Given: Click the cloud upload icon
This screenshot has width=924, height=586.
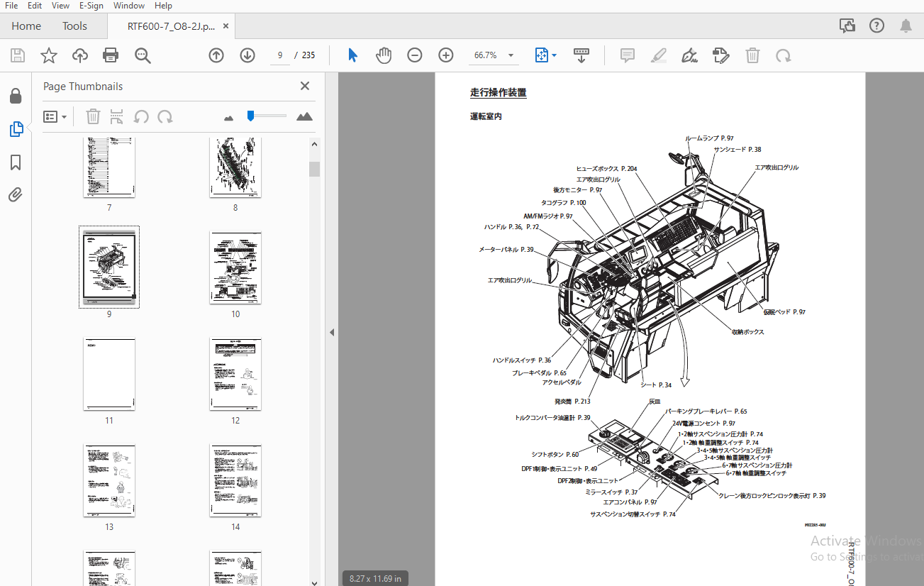Looking at the screenshot, I should [x=80, y=55].
